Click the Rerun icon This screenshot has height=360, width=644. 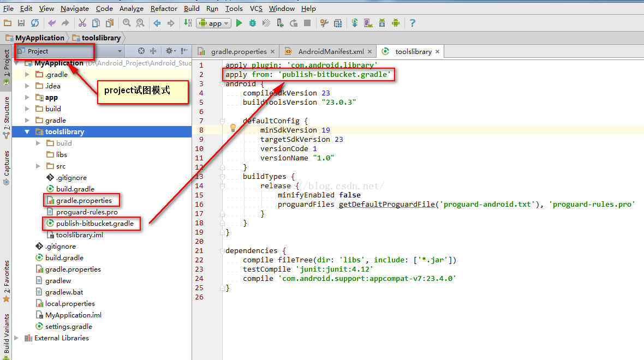click(294, 23)
